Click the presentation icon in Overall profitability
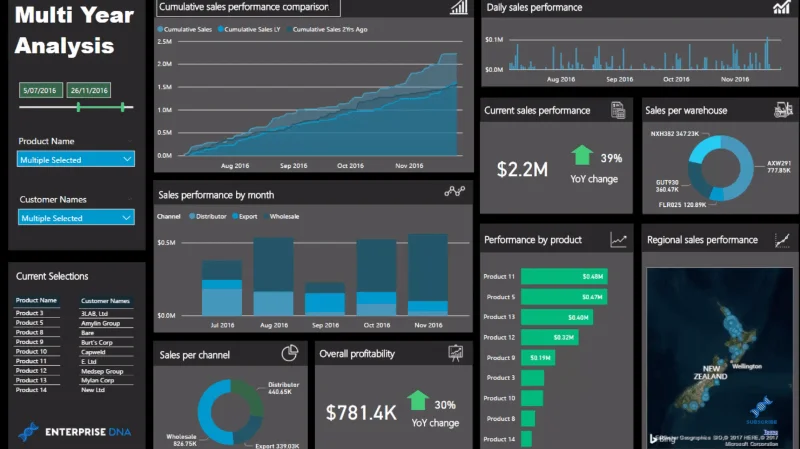800x449 pixels. (455, 353)
